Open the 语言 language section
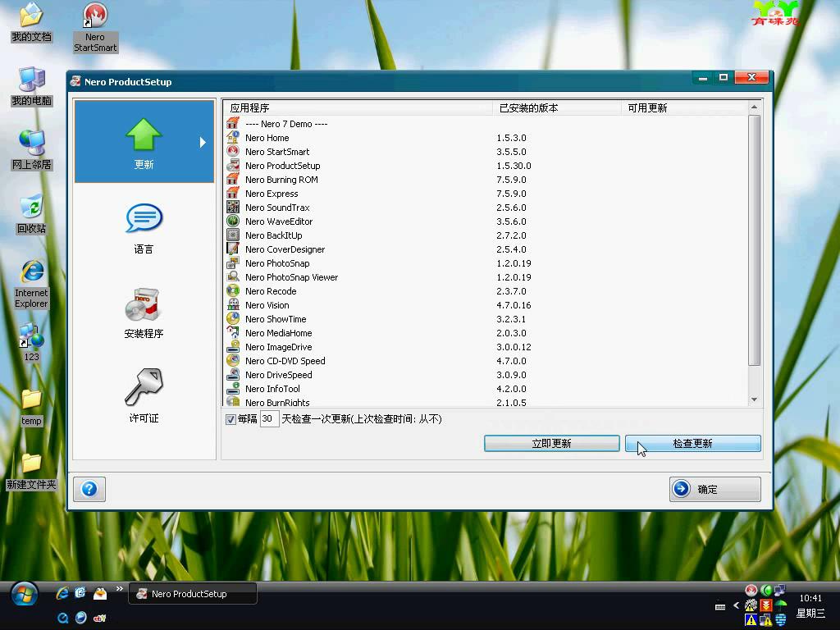This screenshot has height=630, width=840. (x=144, y=229)
